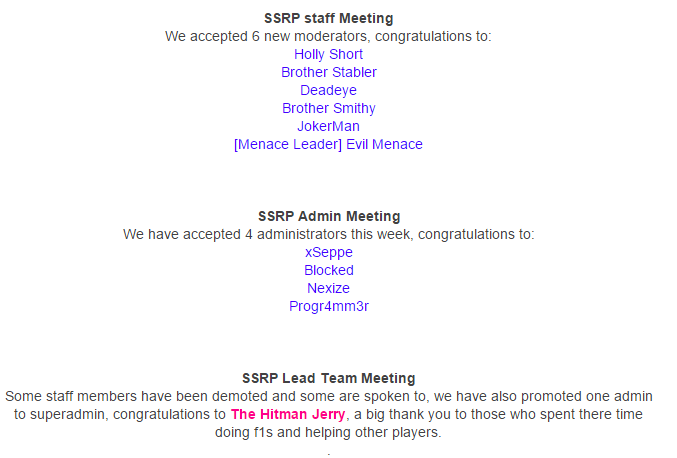This screenshot has height=458, width=677.
Task: Click the 'doing f1s and helping' line
Action: tap(328, 432)
